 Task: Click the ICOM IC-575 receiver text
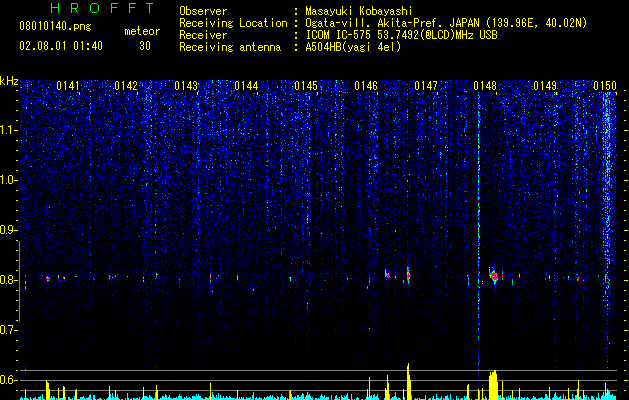[401, 35]
